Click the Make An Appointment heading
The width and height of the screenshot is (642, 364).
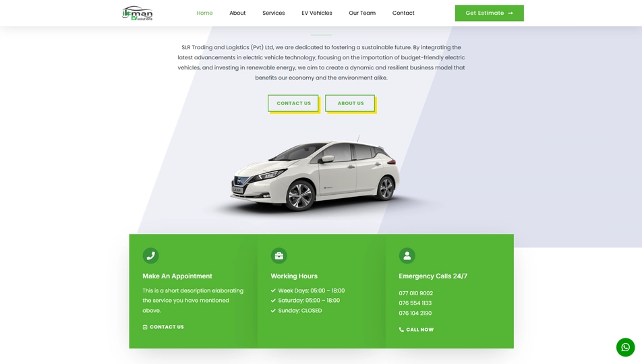(177, 276)
